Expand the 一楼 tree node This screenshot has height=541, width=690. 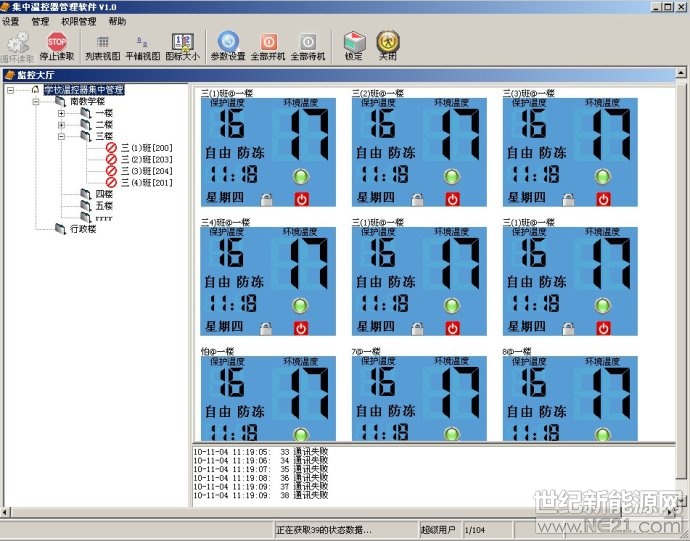61,113
